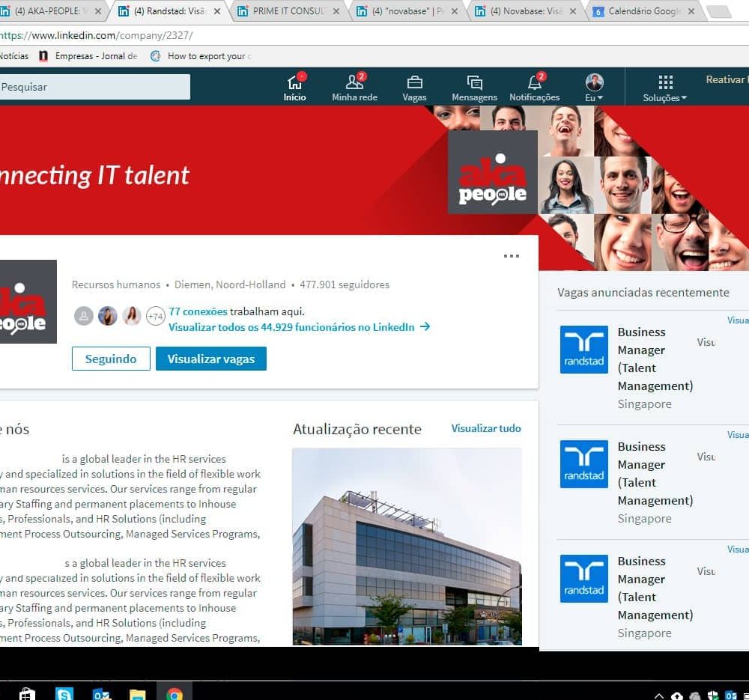Click the Seguindo button
This screenshot has width=749, height=700.
111,359
